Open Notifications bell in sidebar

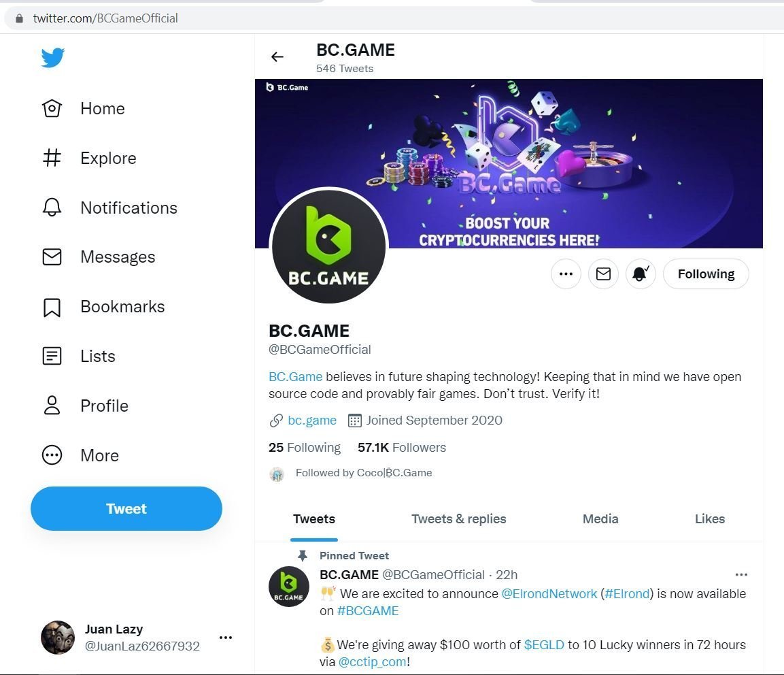[x=52, y=208]
